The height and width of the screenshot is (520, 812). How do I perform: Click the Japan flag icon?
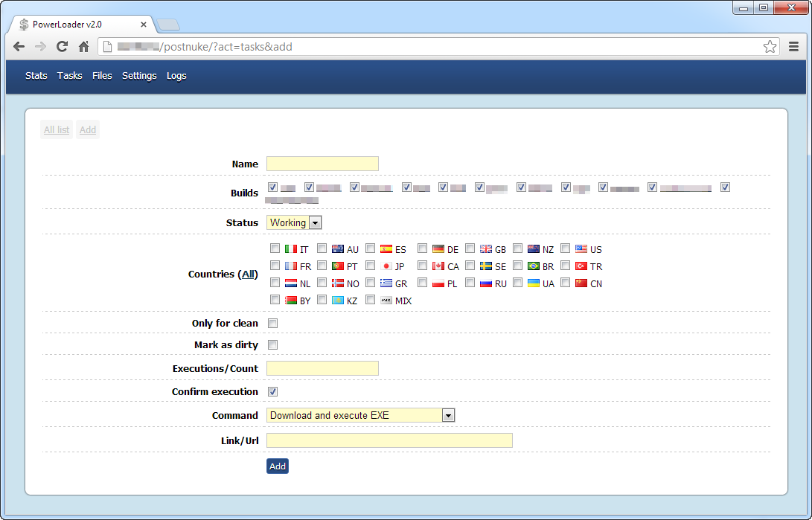point(386,266)
